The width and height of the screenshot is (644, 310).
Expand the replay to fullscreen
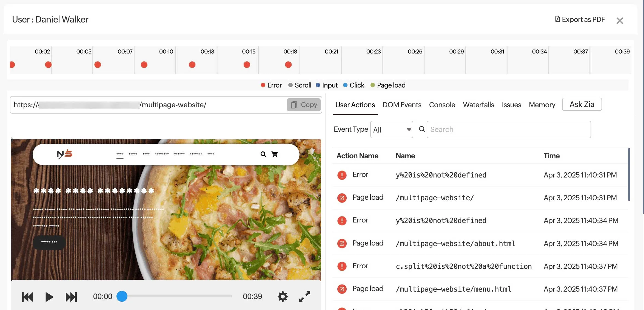(305, 297)
